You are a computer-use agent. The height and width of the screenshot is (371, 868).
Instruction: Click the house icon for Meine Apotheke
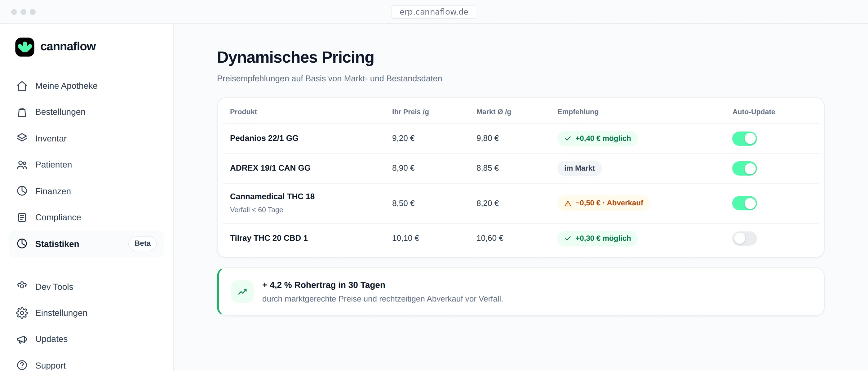pos(22,86)
